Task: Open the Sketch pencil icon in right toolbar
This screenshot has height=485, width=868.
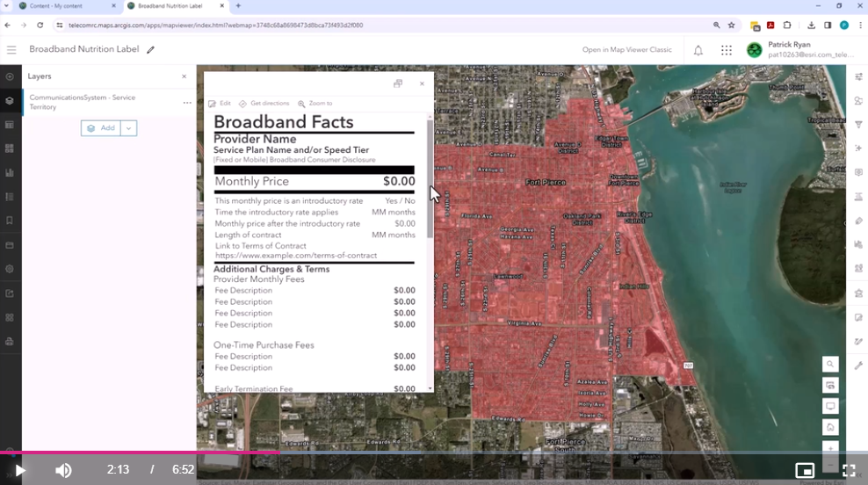Action: 858,342
